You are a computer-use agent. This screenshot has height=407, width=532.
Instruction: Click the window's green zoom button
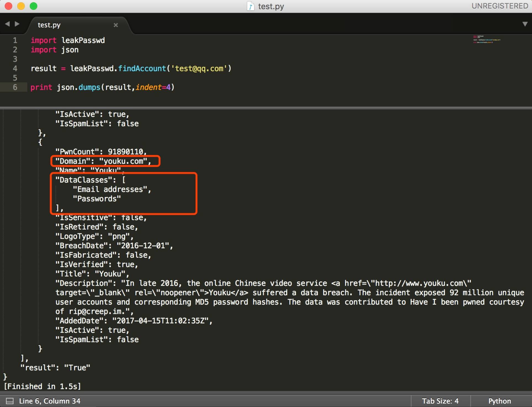(33, 6)
